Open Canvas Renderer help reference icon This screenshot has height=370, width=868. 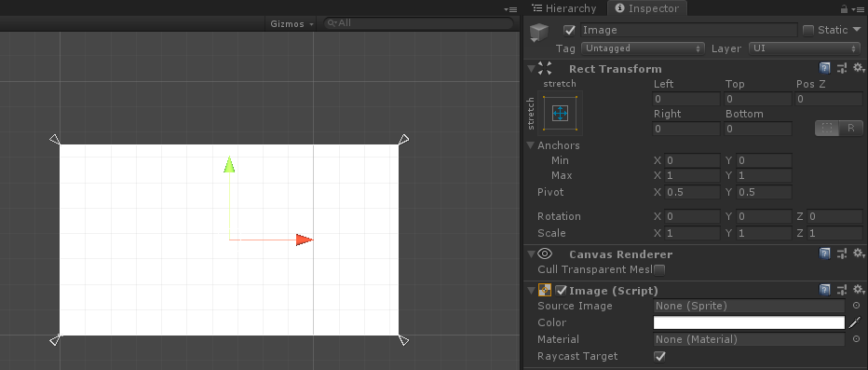pos(825,254)
